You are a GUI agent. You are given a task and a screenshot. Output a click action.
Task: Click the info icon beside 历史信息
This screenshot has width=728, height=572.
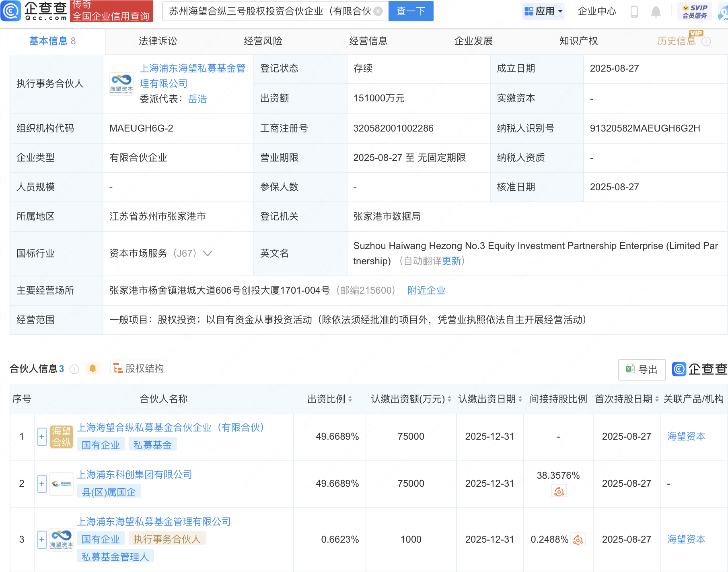click(706, 41)
